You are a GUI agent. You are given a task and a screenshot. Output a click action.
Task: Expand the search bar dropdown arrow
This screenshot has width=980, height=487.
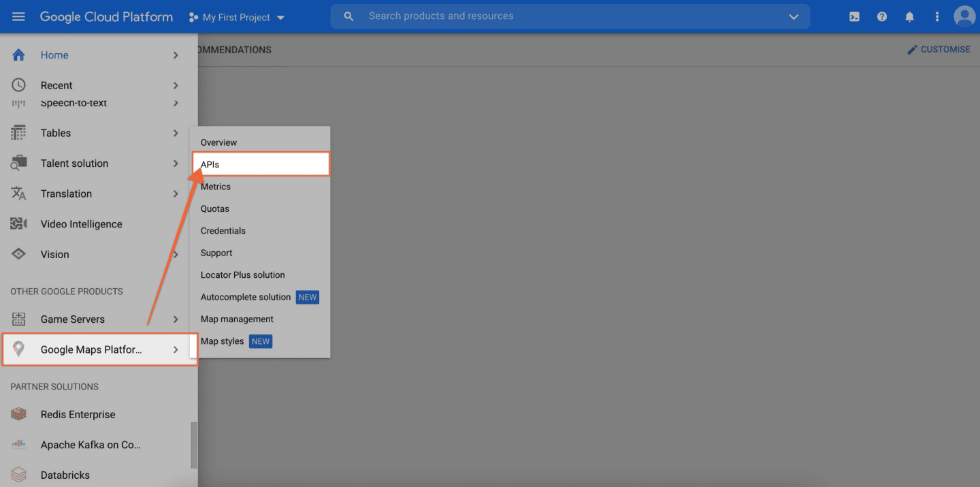click(x=794, y=16)
